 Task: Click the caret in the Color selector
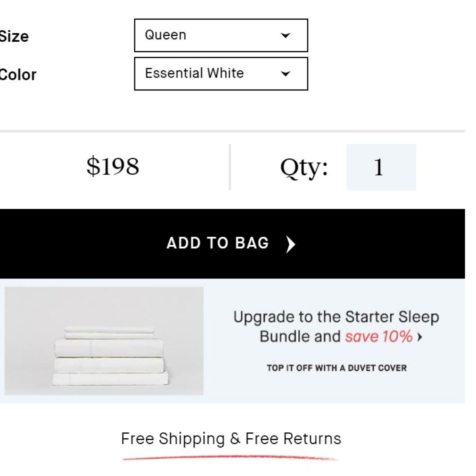tap(286, 74)
